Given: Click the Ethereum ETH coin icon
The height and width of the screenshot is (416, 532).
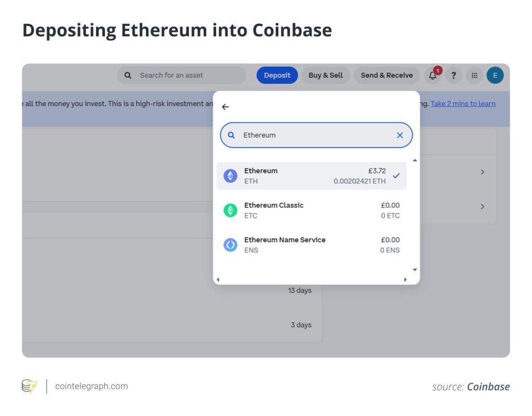Looking at the screenshot, I should point(230,176).
